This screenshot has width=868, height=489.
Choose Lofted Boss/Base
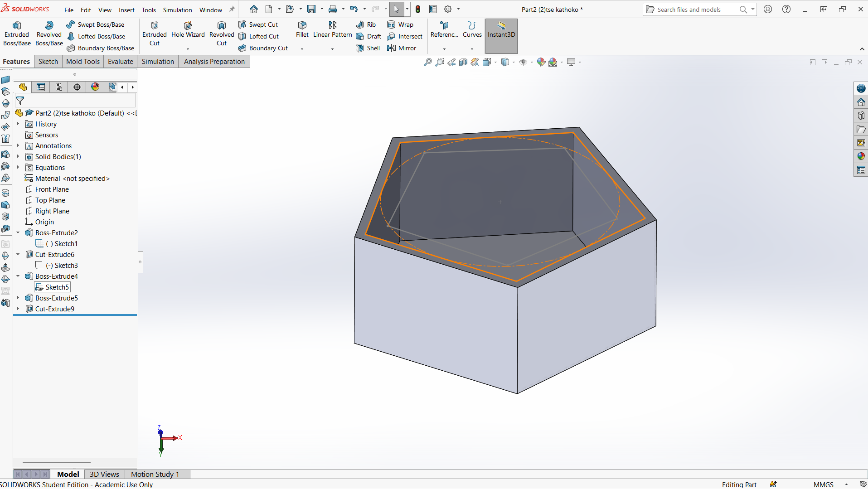click(96, 36)
